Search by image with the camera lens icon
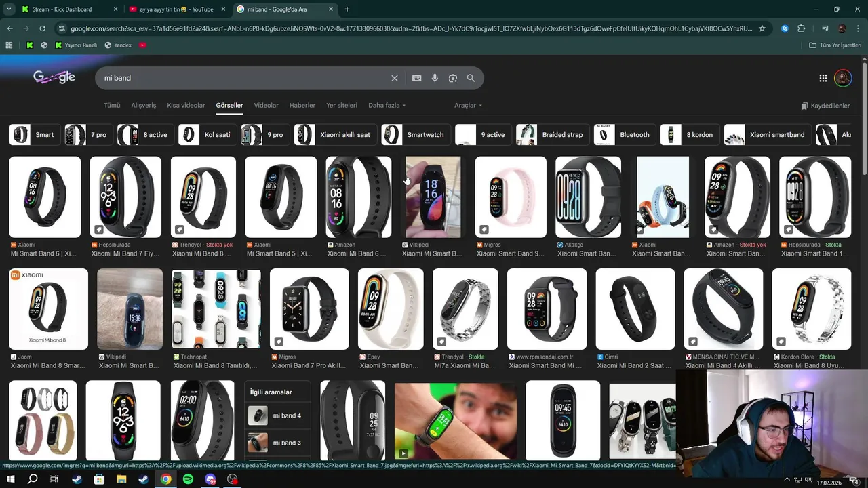Viewport: 868px width, 488px height. point(453,78)
